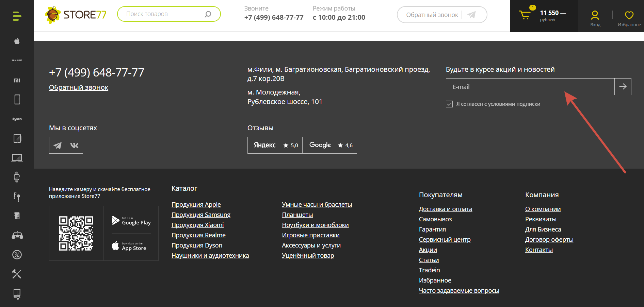Open Dyson category in sidebar

click(17, 119)
